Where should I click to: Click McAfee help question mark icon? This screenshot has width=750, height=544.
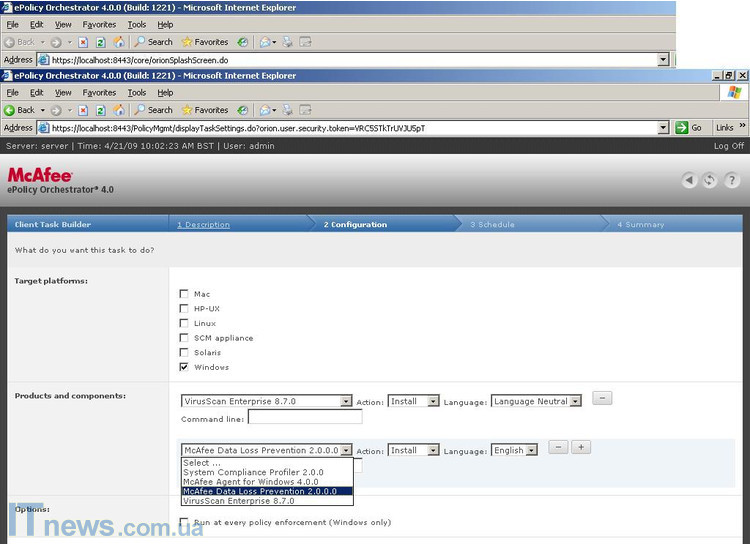732,180
